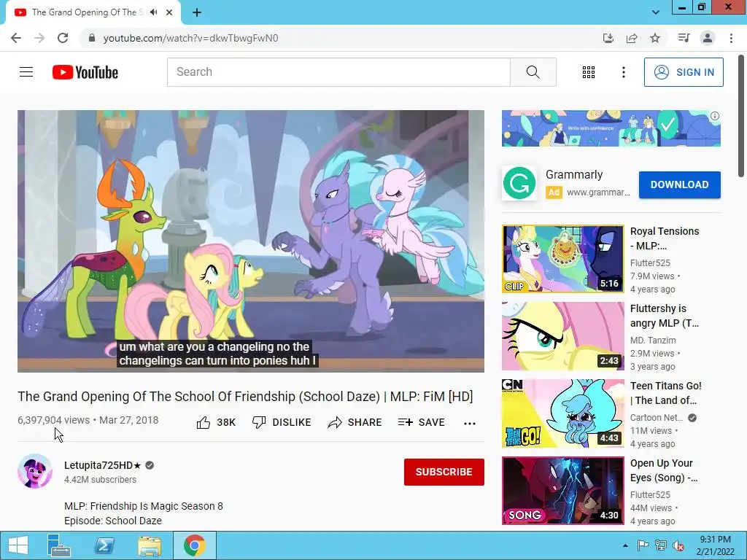Click the Cartoon Network channel name
Screen dimensions: 747x560
pos(656,418)
